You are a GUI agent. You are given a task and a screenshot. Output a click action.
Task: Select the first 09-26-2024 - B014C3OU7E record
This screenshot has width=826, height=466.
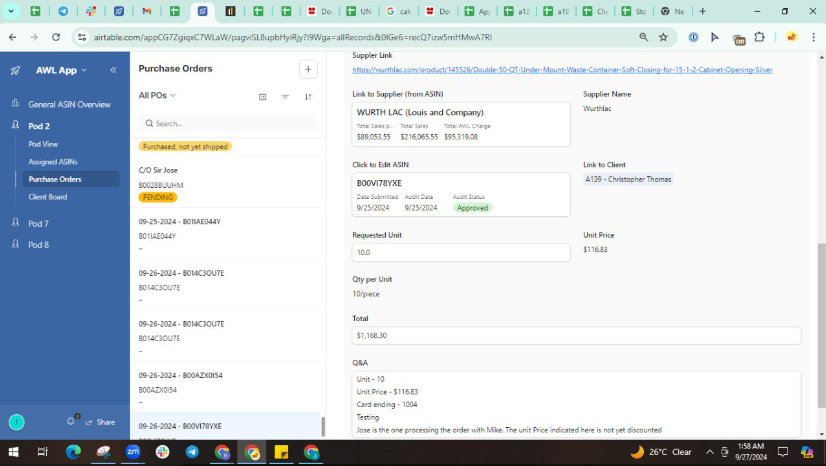[x=225, y=284]
